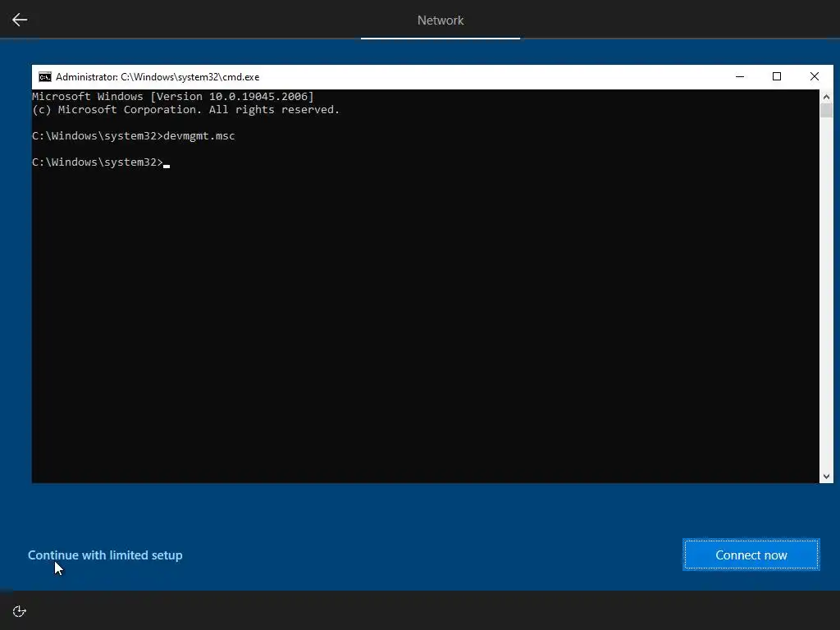Go back using the top-left arrow
840x630 pixels.
tap(20, 20)
